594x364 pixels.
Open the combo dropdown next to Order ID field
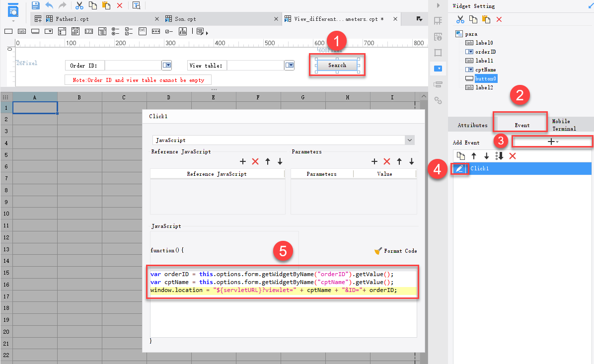[167, 65]
